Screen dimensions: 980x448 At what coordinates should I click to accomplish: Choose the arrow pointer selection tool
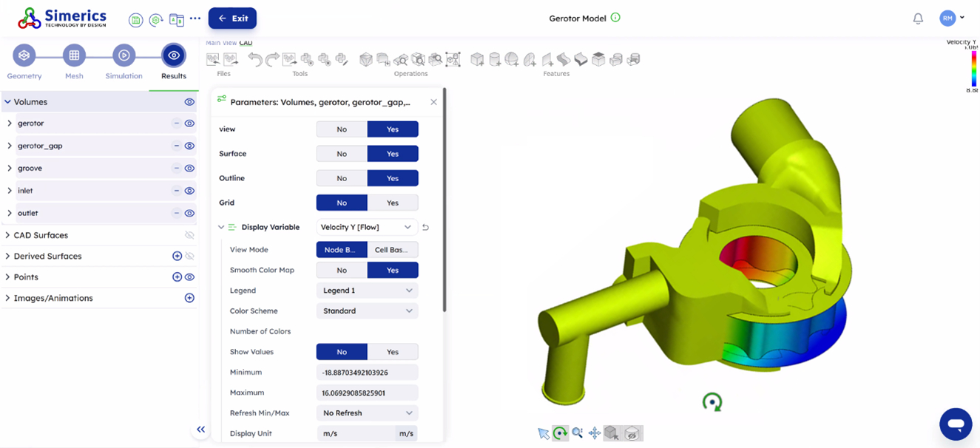[x=544, y=433]
